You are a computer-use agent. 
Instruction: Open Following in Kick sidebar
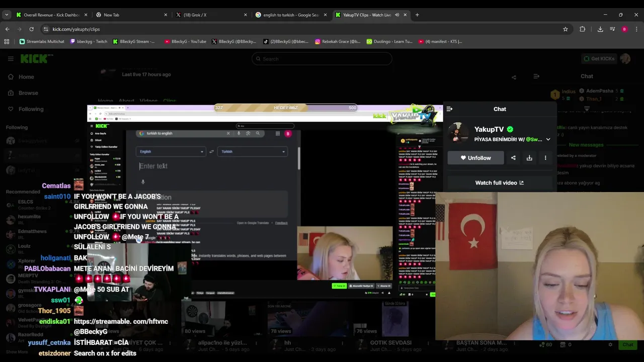(x=26, y=109)
